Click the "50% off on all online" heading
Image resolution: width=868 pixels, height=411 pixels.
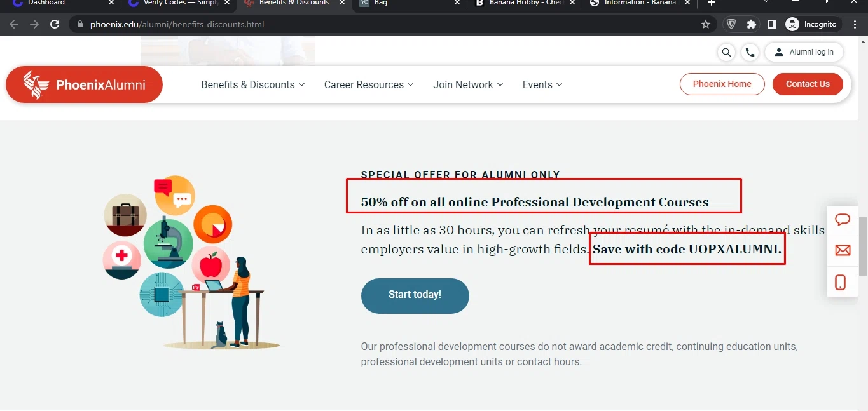click(x=534, y=202)
